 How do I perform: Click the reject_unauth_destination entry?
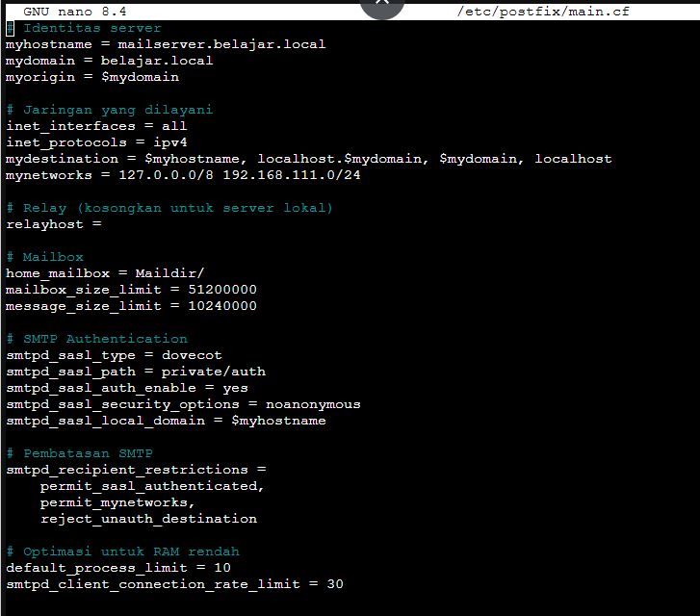tap(148, 519)
